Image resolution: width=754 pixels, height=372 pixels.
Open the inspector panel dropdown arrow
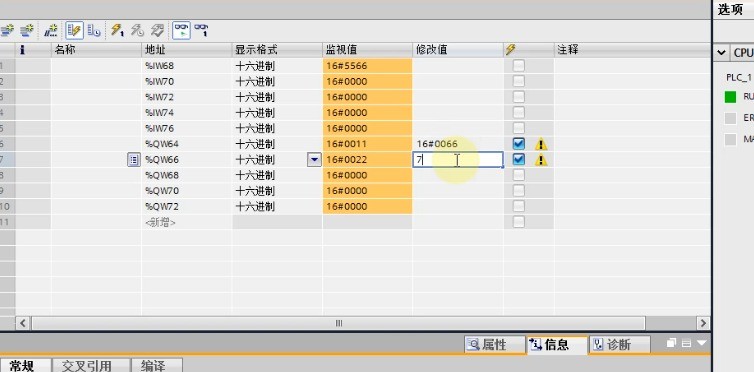click(x=702, y=343)
